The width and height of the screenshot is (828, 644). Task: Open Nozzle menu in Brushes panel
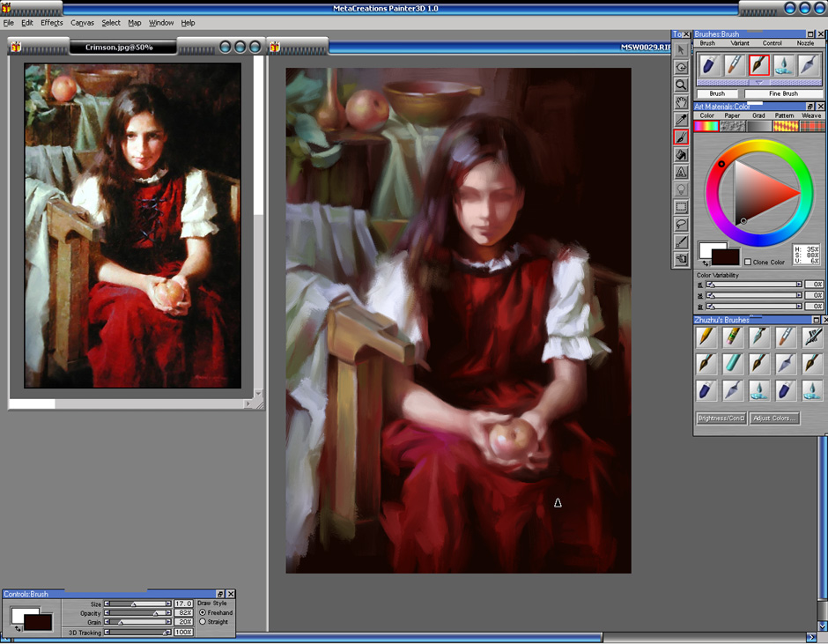[805, 43]
